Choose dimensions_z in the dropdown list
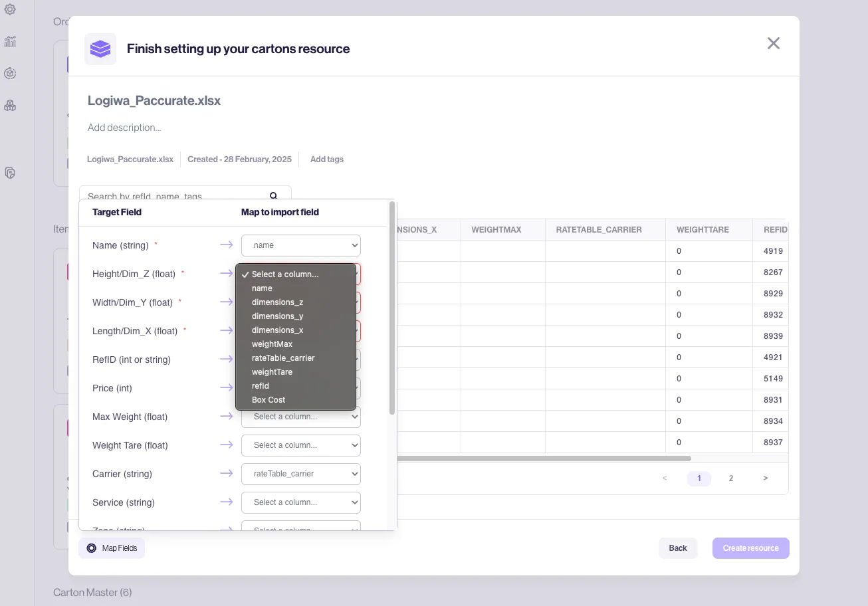 click(296, 302)
